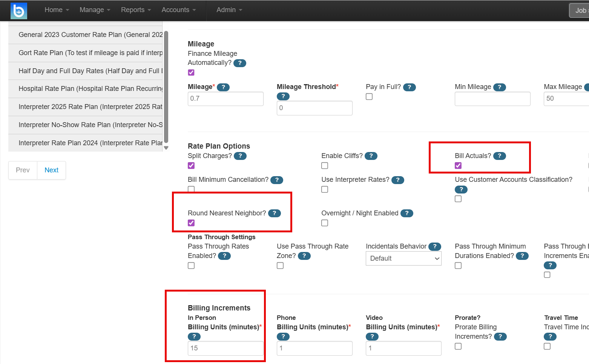Enable the Overnight / Night Enabled checkbox
Screen dimensions: 589x364
pyautogui.click(x=325, y=223)
